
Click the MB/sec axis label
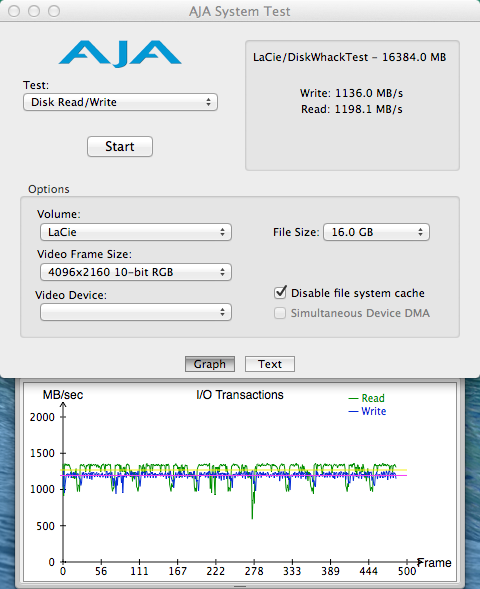point(63,395)
